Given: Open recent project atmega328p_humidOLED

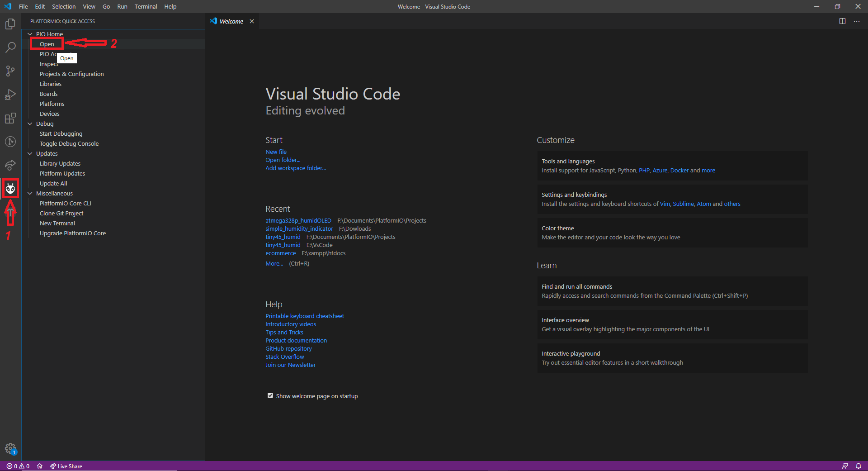Looking at the screenshot, I should click(298, 221).
